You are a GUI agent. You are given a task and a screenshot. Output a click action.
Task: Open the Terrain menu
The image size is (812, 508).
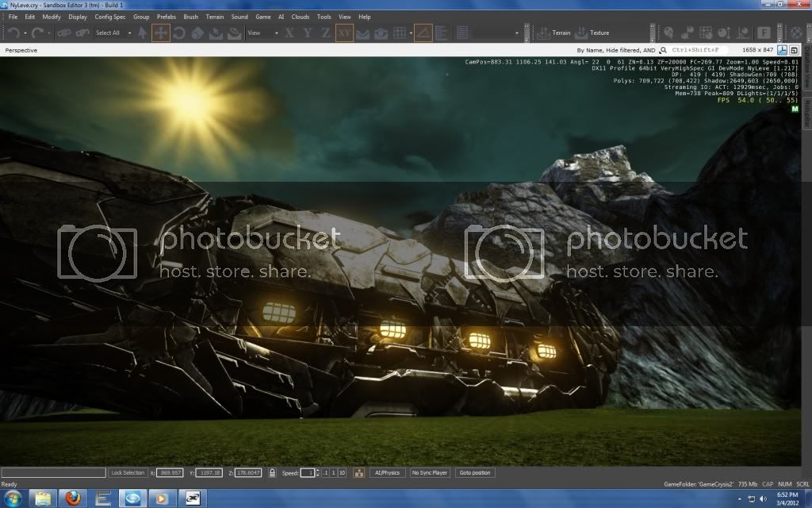click(214, 17)
